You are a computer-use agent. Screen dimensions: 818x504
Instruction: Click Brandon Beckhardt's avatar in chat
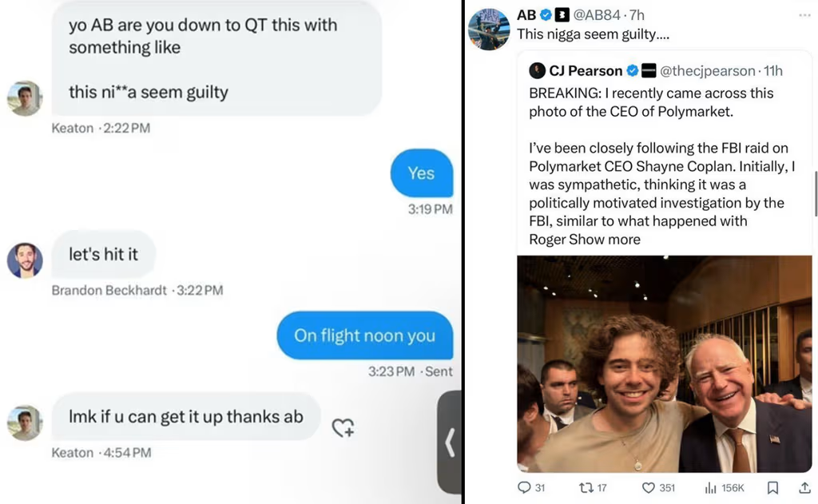pos(25,260)
